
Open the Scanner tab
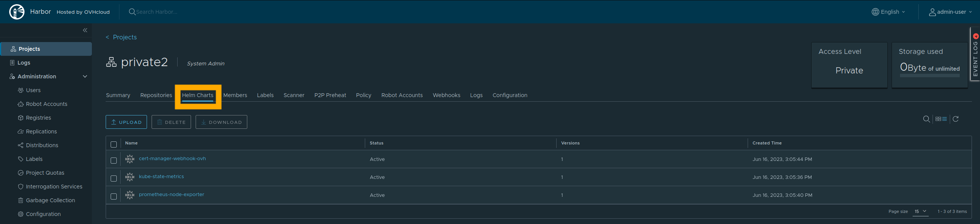(294, 95)
